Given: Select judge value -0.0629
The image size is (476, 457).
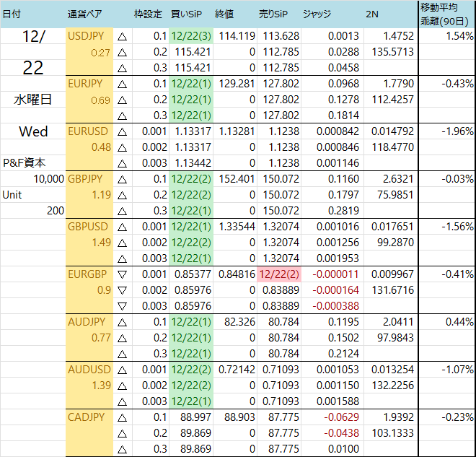Looking at the screenshot, I should pos(341,417).
